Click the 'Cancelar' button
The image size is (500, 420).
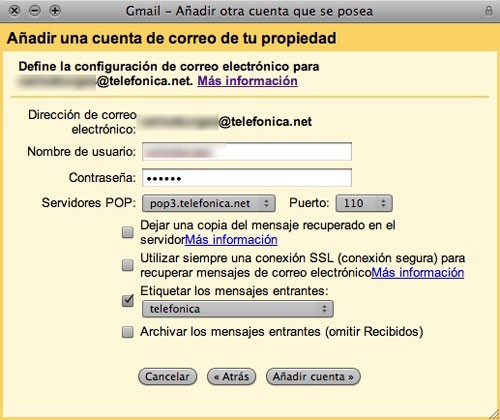point(167,377)
